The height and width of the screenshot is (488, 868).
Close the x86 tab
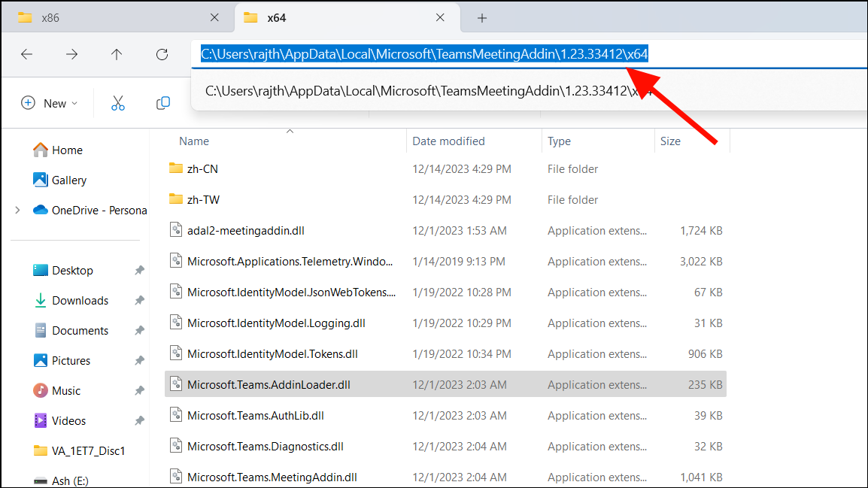pos(214,18)
